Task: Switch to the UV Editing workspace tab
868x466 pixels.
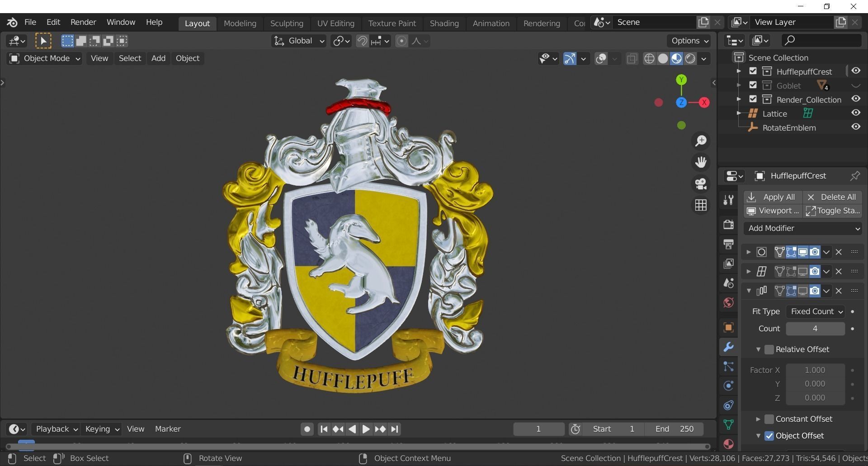Action: pyautogui.click(x=335, y=23)
